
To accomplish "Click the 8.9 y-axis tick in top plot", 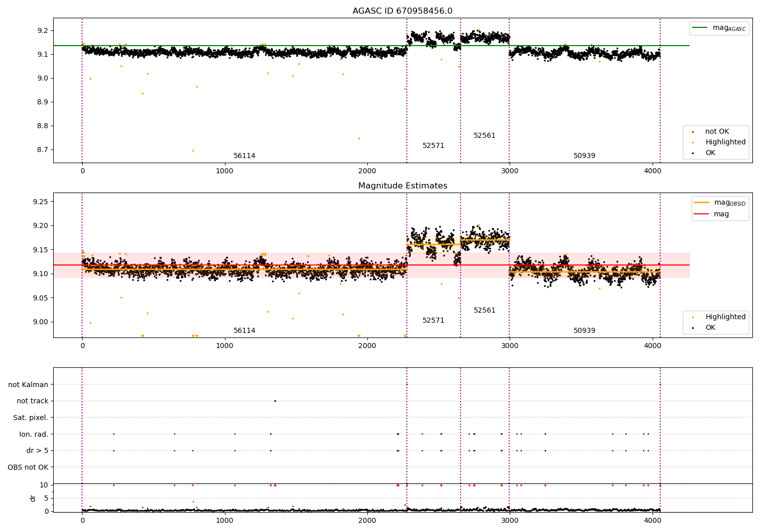I will 43,102.
